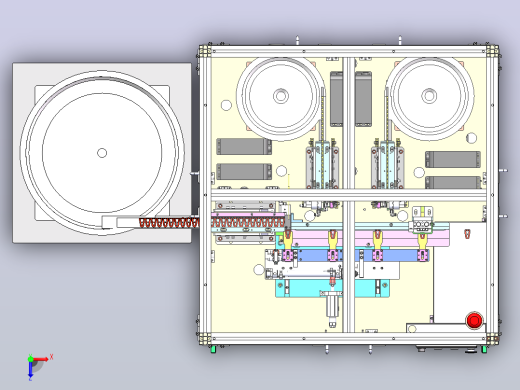Click the red X axis arrow of triad
The image size is (520, 390).
[x=41, y=359]
